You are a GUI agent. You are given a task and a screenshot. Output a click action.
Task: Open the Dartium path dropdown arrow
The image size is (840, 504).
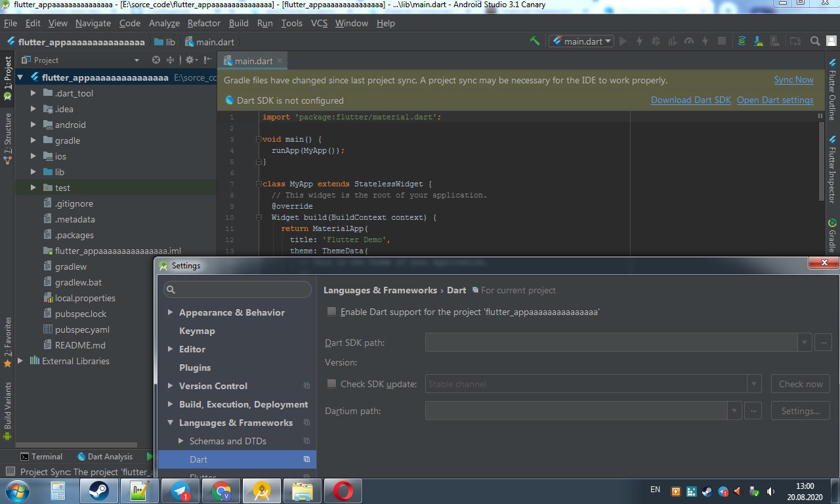735,411
